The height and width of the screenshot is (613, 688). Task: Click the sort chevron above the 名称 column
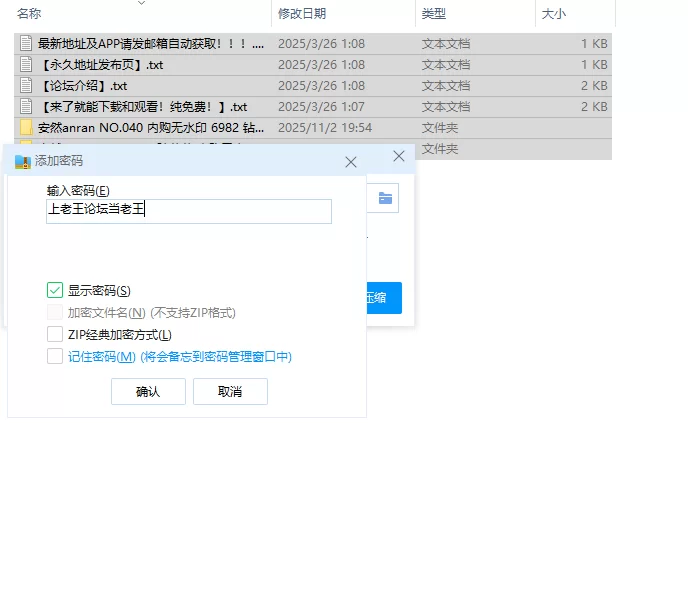pos(141,3)
